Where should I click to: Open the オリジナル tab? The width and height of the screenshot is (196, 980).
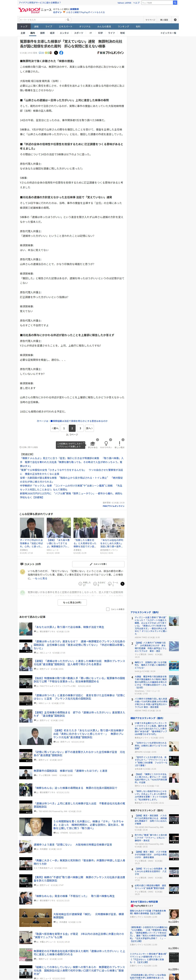tap(85, 27)
